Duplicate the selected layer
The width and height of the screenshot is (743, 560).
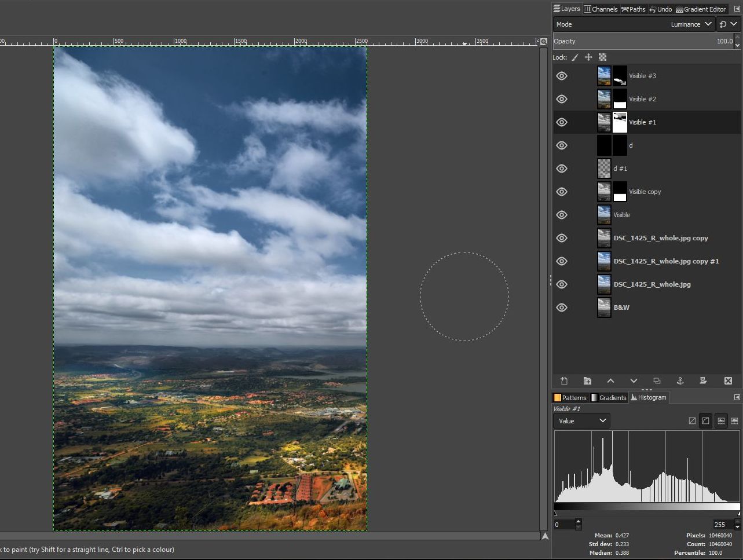[x=657, y=380]
